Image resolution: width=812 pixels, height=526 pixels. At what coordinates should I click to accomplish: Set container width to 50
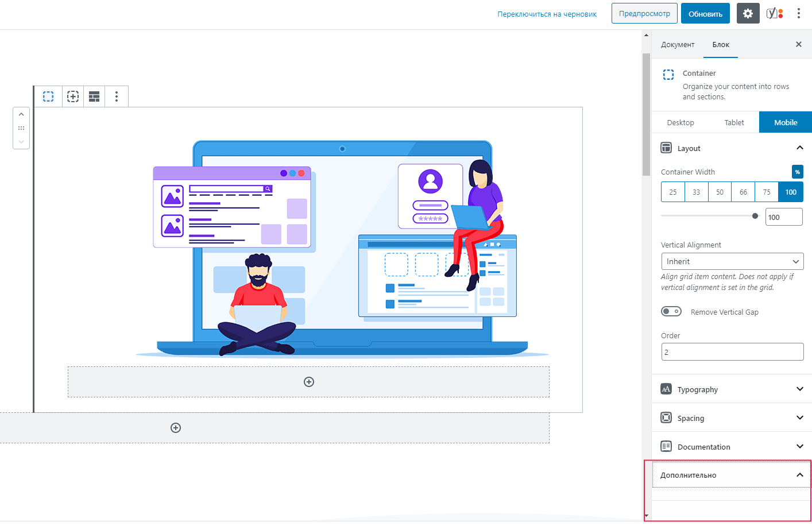click(720, 192)
